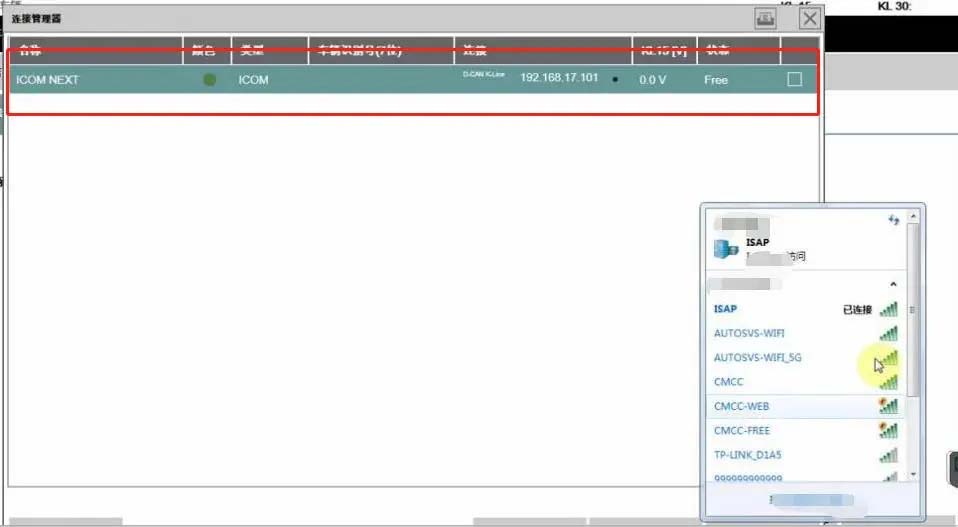The width and height of the screenshot is (958, 527).
Task: Select the CMCC-FREE network
Action: coord(805,431)
